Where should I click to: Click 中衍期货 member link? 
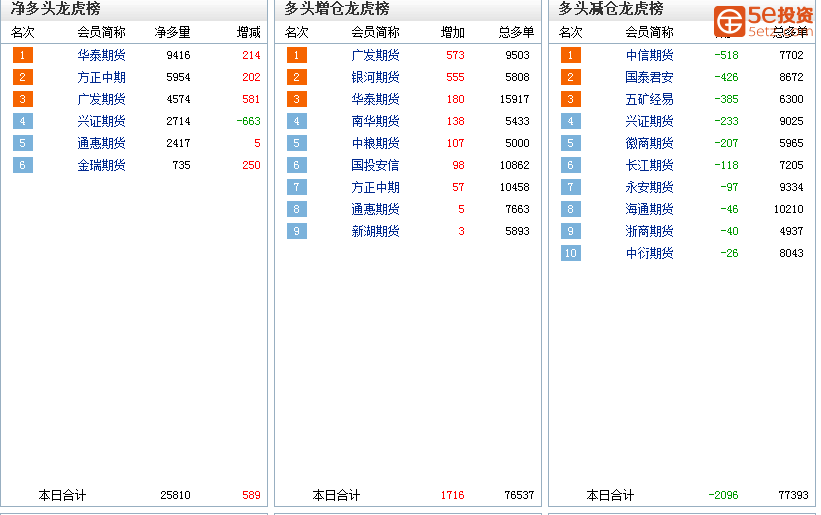[649, 253]
